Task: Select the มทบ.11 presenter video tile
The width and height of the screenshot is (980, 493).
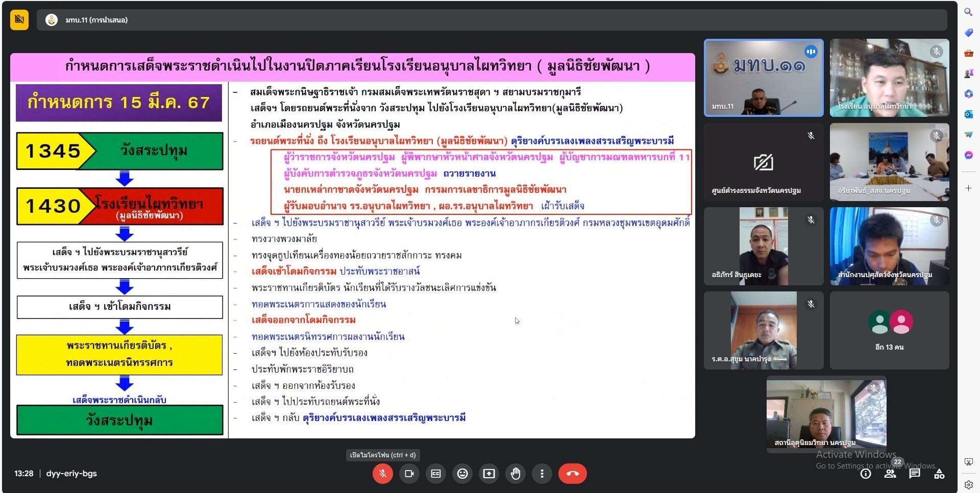Action: [x=763, y=78]
